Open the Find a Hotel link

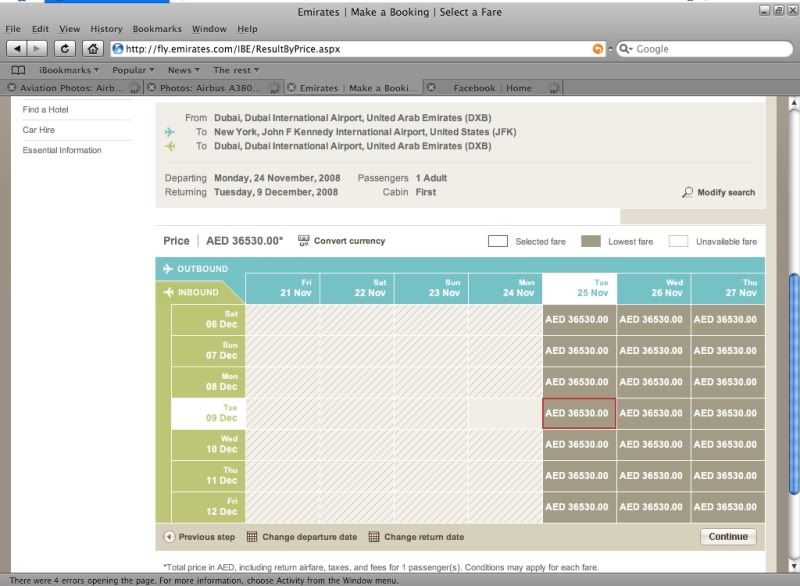tap(45, 110)
